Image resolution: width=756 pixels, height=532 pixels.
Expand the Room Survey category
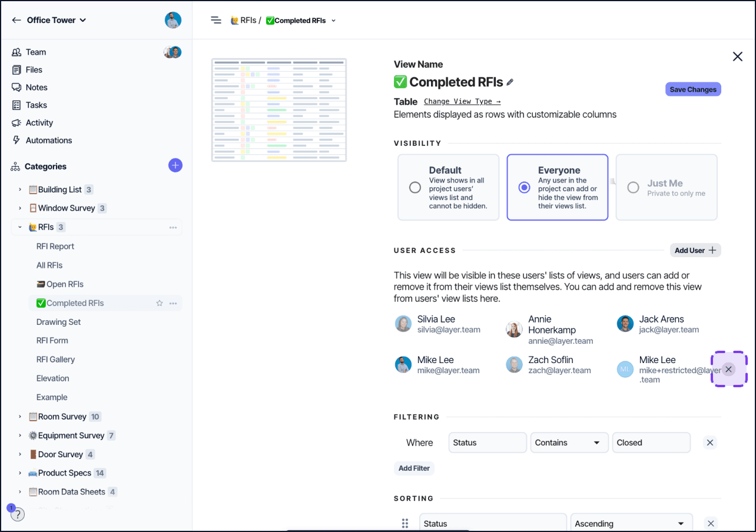(19, 417)
